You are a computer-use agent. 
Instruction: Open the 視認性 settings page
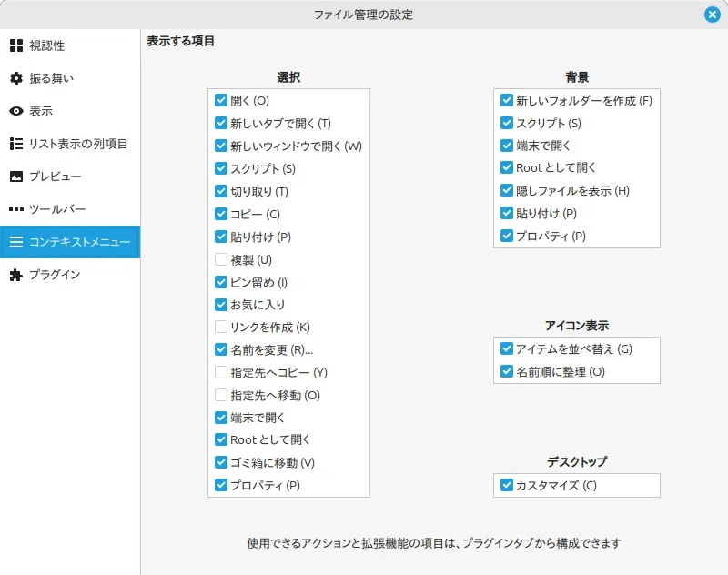70,45
